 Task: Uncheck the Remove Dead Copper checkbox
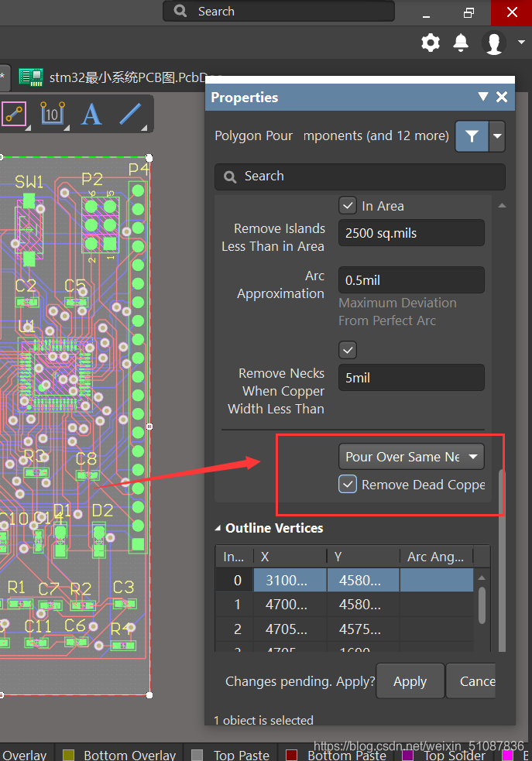[x=348, y=485]
